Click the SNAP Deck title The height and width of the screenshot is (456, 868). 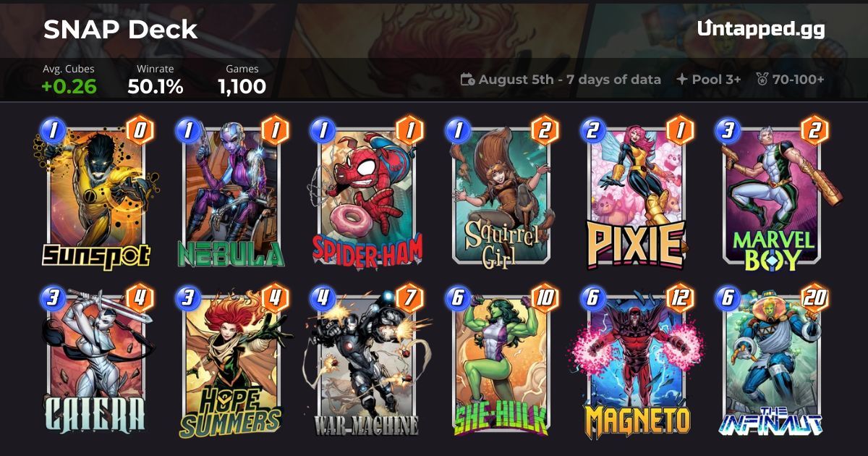(x=120, y=29)
